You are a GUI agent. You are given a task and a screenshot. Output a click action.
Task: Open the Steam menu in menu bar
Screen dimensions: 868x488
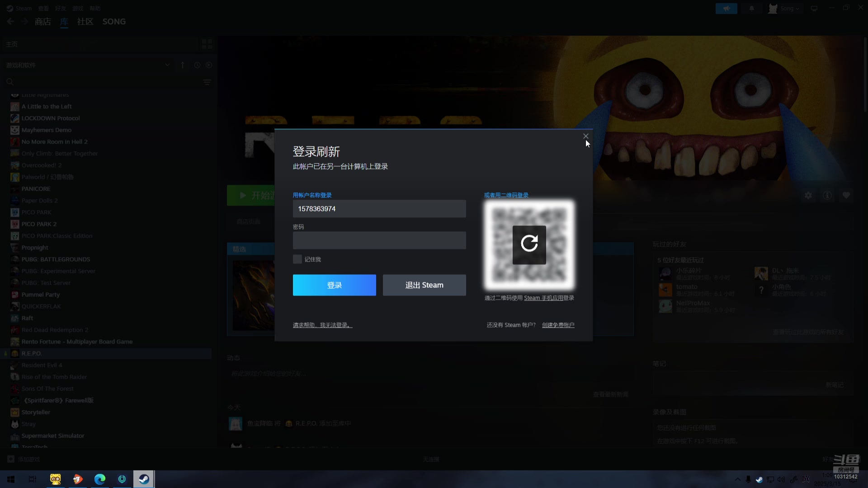(24, 8)
